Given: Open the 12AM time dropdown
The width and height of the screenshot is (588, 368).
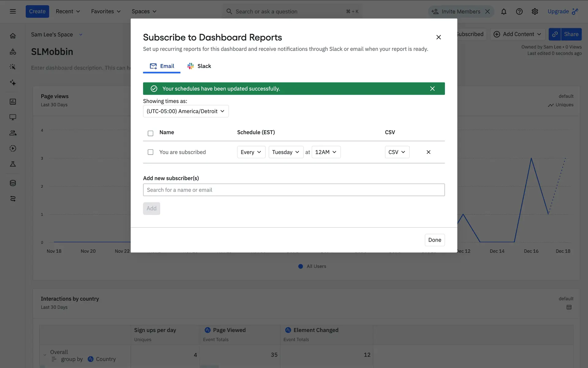Looking at the screenshot, I should click(x=326, y=152).
